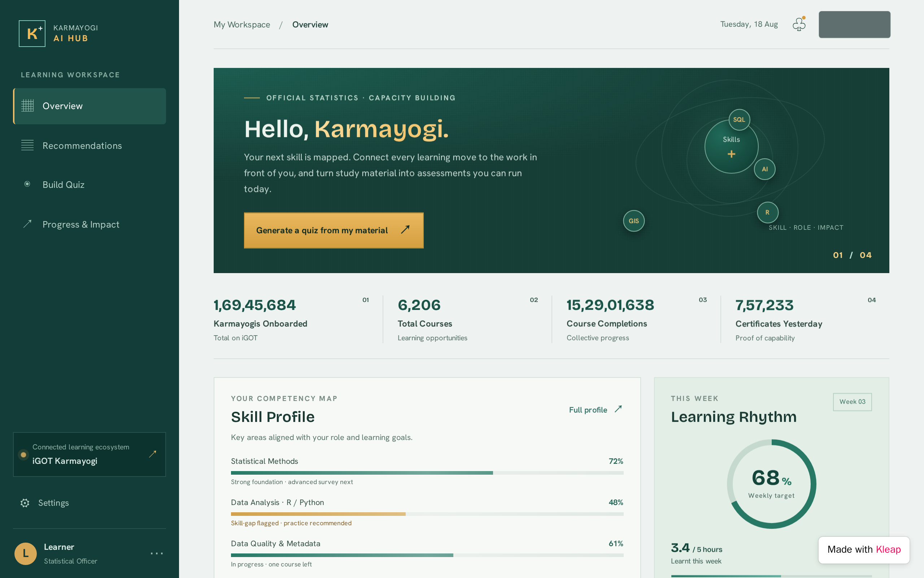Viewport: 924px width, 578px height.
Task: Open notifications club icon in header
Action: click(x=799, y=25)
